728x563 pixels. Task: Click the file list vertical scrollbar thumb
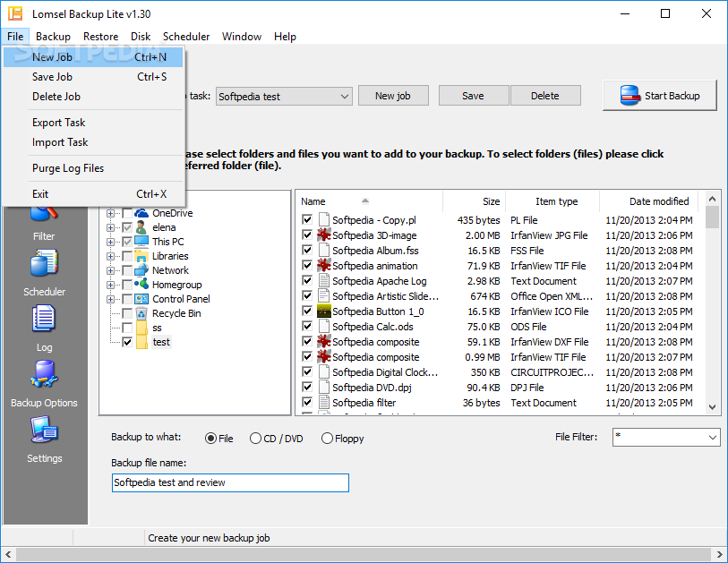[x=712, y=218]
